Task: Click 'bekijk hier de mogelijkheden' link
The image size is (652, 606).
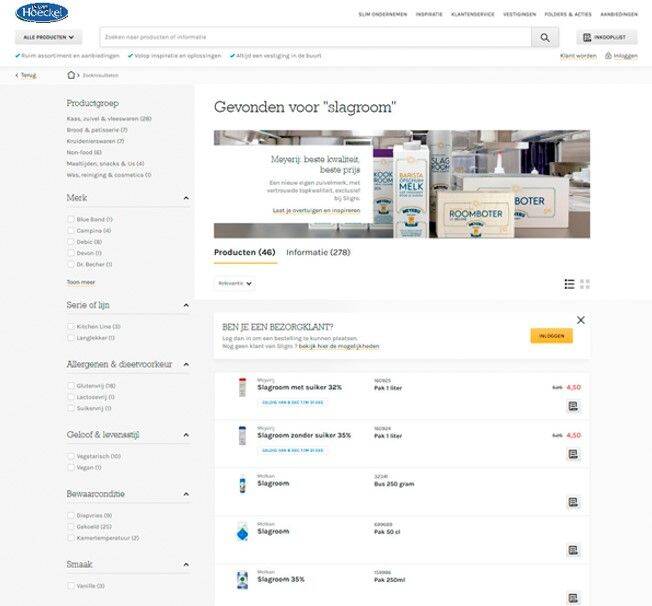Action: [338, 346]
